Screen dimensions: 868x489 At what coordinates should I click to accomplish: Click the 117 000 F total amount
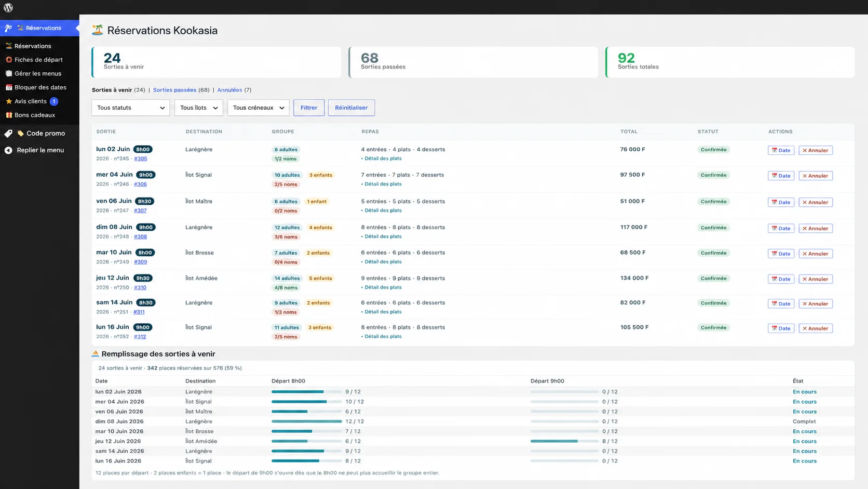(x=634, y=227)
